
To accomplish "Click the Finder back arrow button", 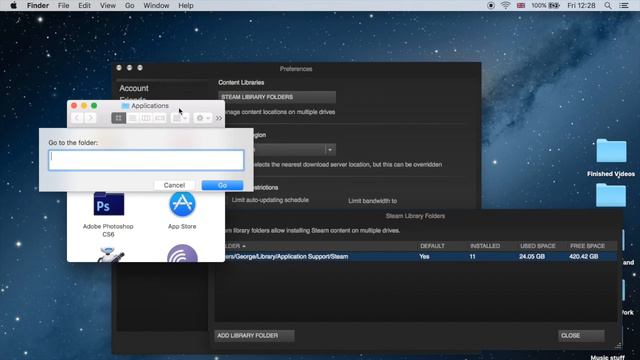I will [x=77, y=118].
